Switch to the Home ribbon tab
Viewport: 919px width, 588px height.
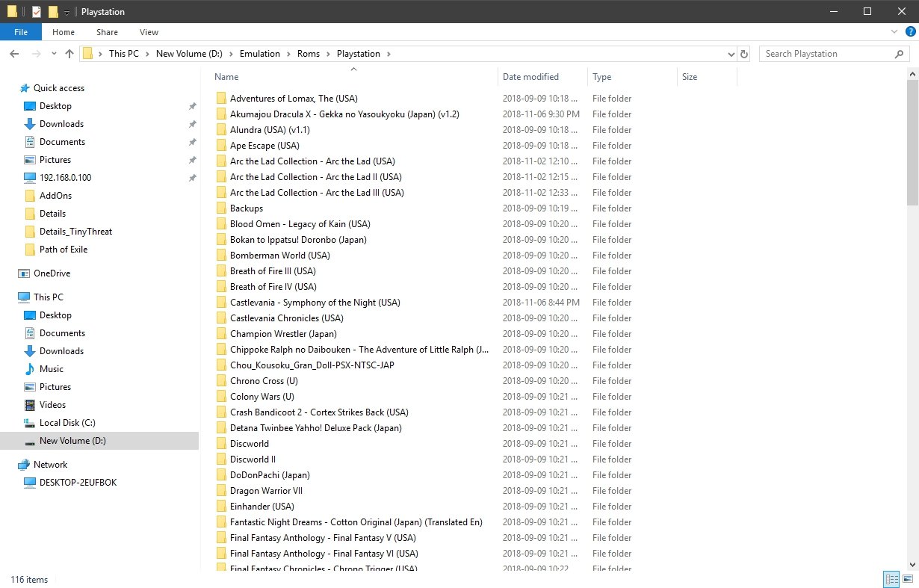pyautogui.click(x=64, y=32)
